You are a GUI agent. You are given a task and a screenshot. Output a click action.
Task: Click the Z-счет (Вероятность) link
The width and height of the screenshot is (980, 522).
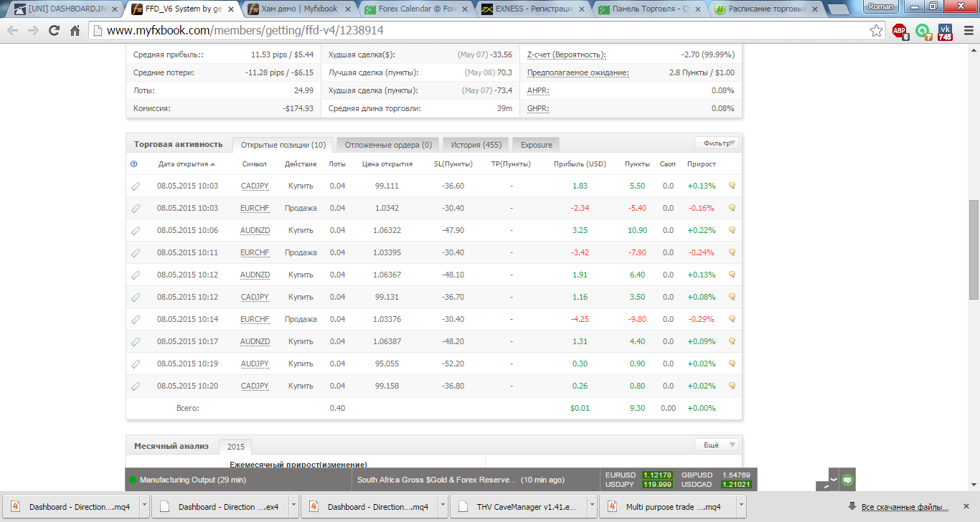(566, 54)
